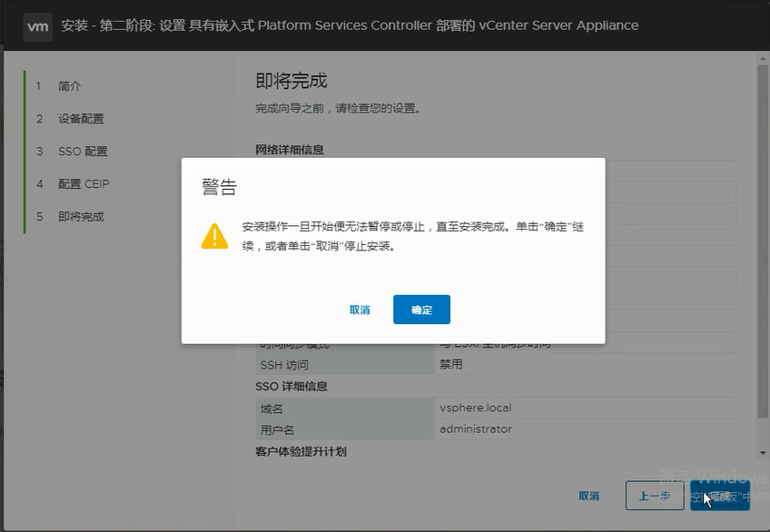Select step 2 设备配置 in sidebar
This screenshot has height=532, width=770.
(x=81, y=119)
